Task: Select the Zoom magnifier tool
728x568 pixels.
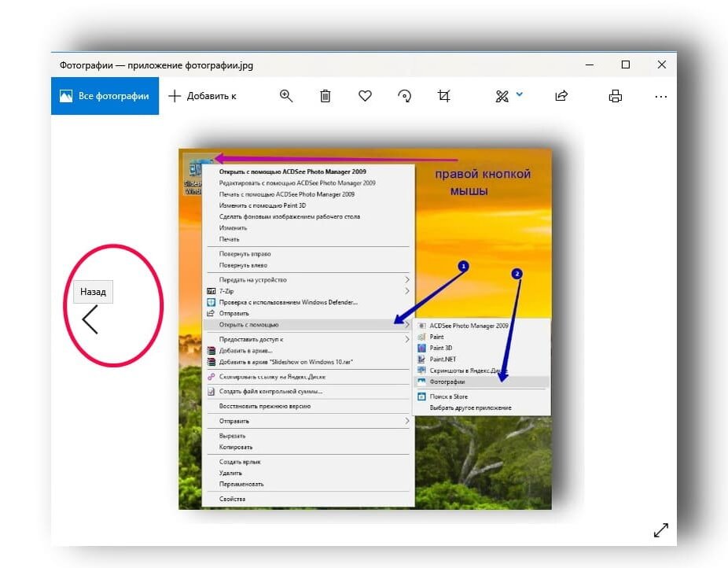Action: pyautogui.click(x=286, y=95)
